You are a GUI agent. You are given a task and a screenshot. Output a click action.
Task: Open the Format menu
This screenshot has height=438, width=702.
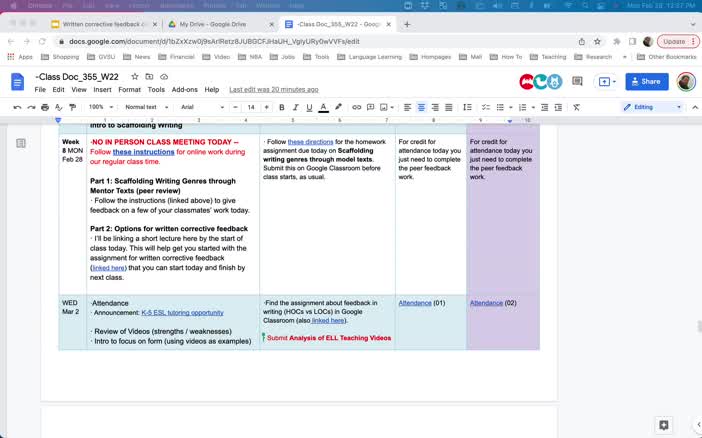(129, 90)
